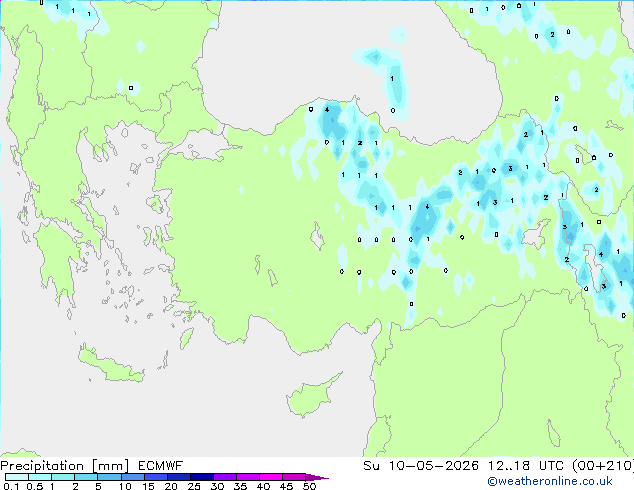This screenshot has width=634, height=490.
Task: Click the '12..18 UTC' time range text
Action: [525, 466]
